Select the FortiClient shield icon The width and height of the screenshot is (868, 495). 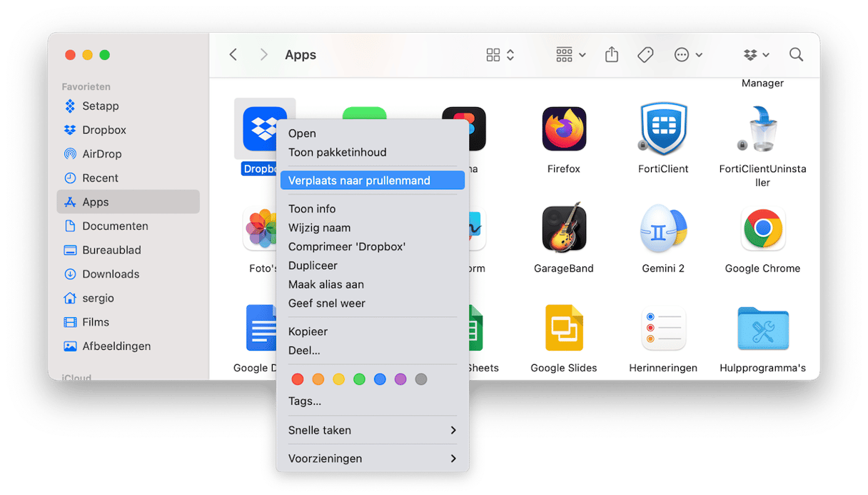click(x=663, y=129)
